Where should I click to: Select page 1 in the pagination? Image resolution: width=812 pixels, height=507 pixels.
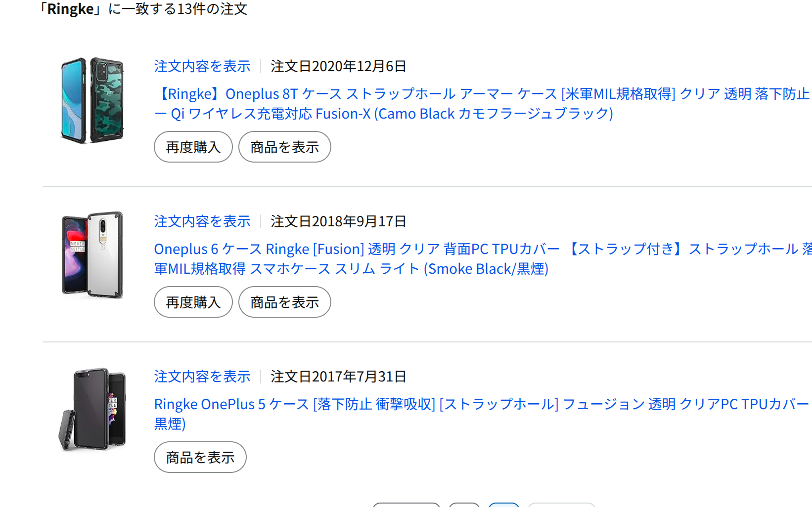point(464,505)
